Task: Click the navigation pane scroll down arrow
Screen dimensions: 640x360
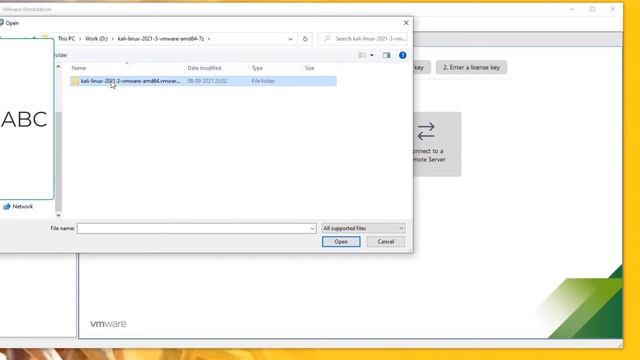Action: [x=58, y=215]
